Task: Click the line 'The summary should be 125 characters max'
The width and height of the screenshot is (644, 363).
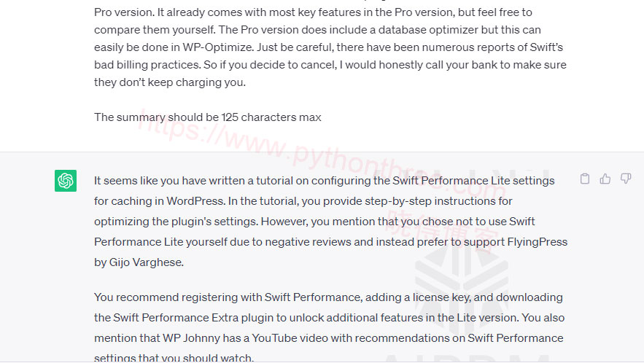Action: point(207,117)
